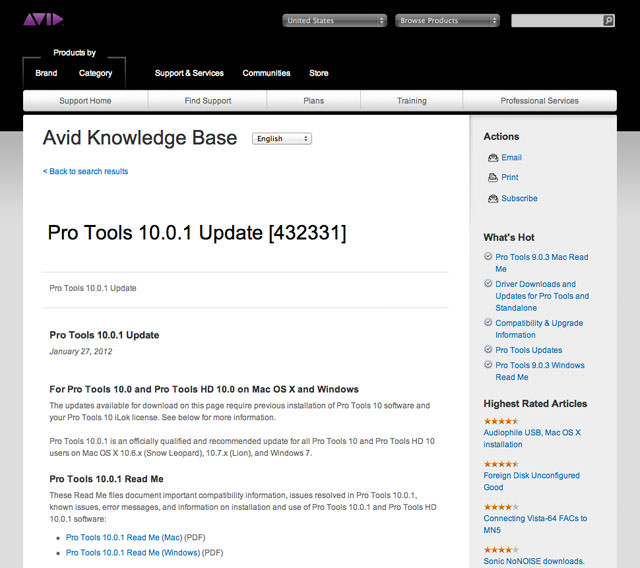Screen dimensions: 640x568
Task: Open Foreign Disk Unconfigured Good article
Action: 531,481
